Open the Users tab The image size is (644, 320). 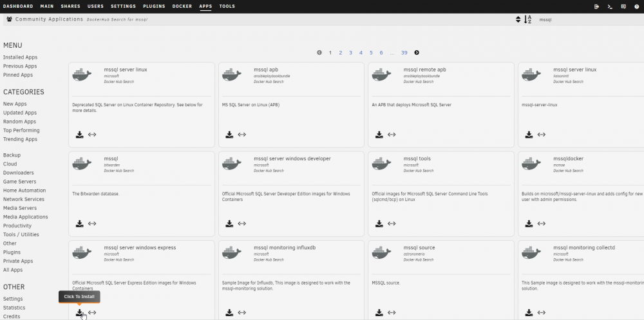click(x=96, y=6)
